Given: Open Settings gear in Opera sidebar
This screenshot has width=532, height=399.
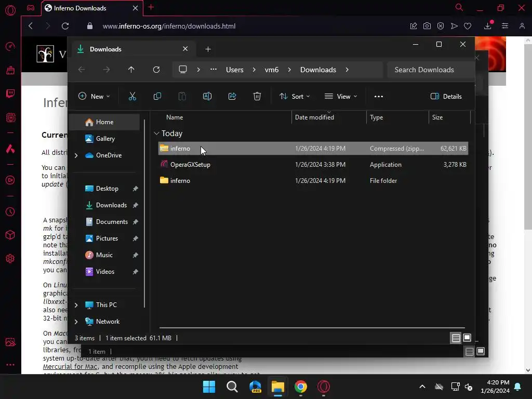Looking at the screenshot, I should pyautogui.click(x=10, y=259).
